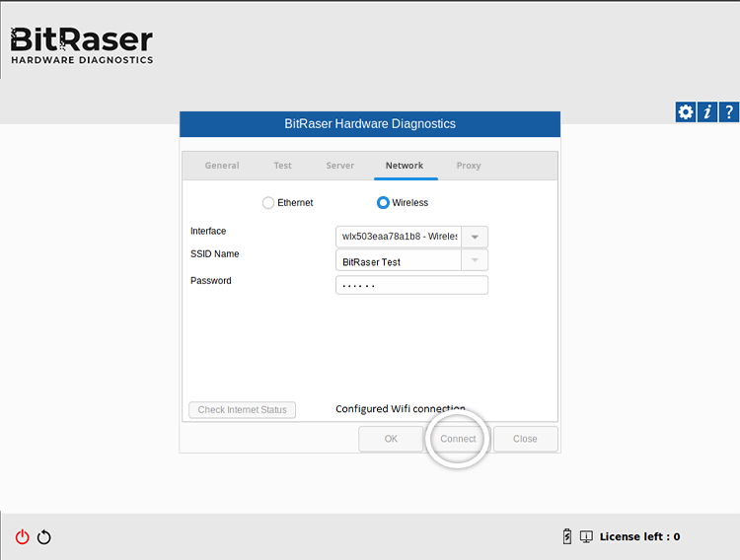Click the Check Internet Status button
Image resolution: width=740 pixels, height=560 pixels.
click(242, 410)
